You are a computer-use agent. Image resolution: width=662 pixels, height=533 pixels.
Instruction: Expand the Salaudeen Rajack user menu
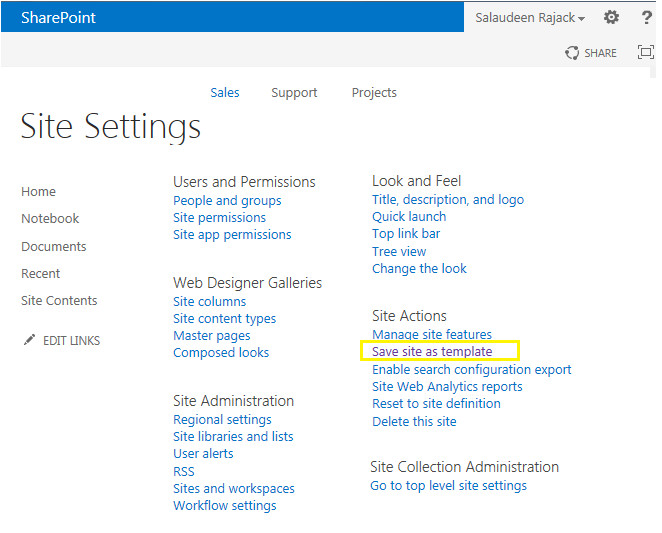[530, 18]
